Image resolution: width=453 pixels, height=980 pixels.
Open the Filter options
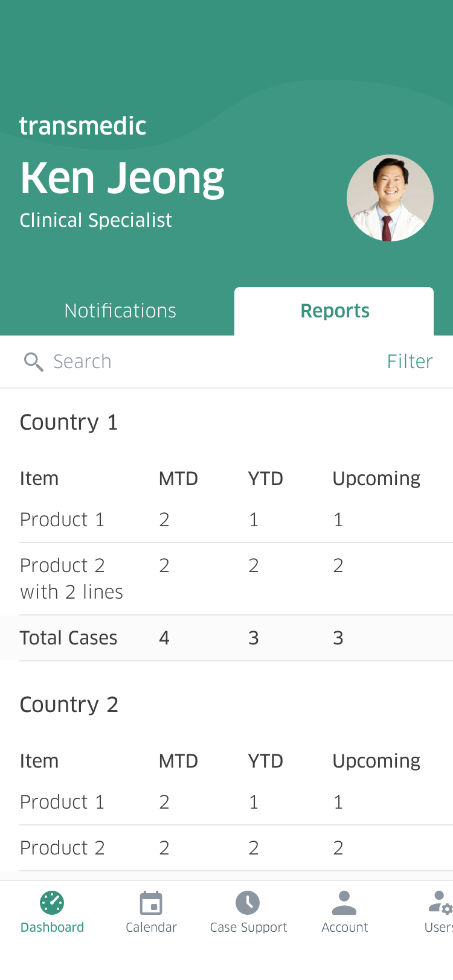pyautogui.click(x=410, y=361)
